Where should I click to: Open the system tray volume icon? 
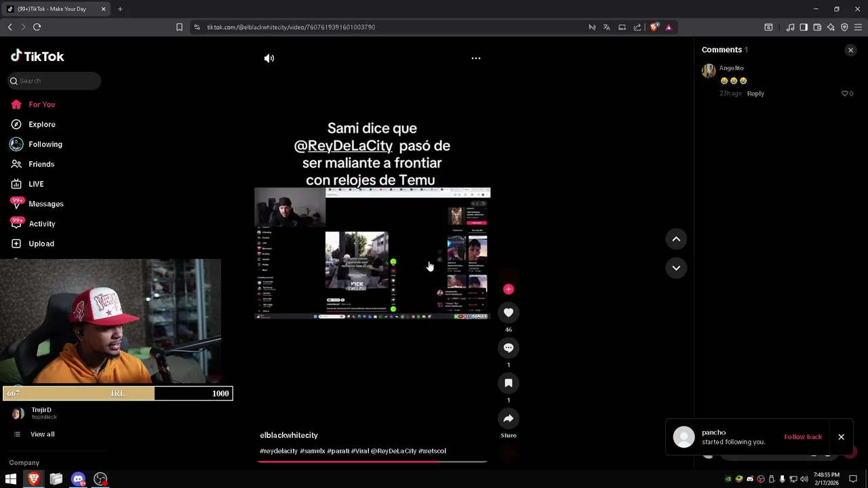coord(804,479)
